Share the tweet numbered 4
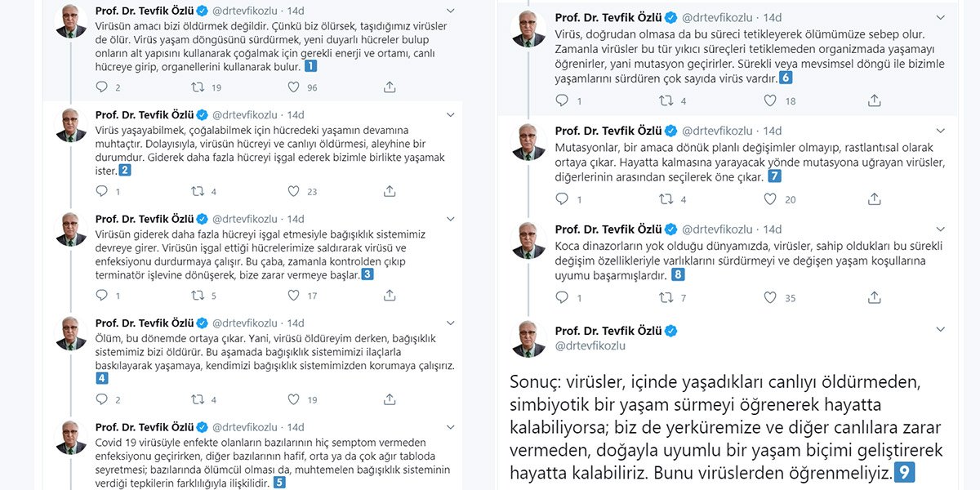This screenshot has width=980, height=490. [390, 399]
